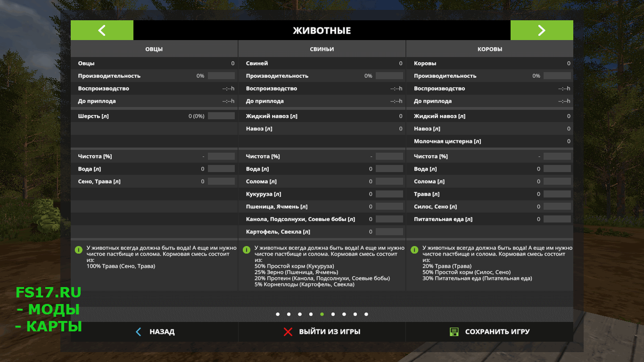
Task: Click the blue back chevron icon
Action: (138, 332)
